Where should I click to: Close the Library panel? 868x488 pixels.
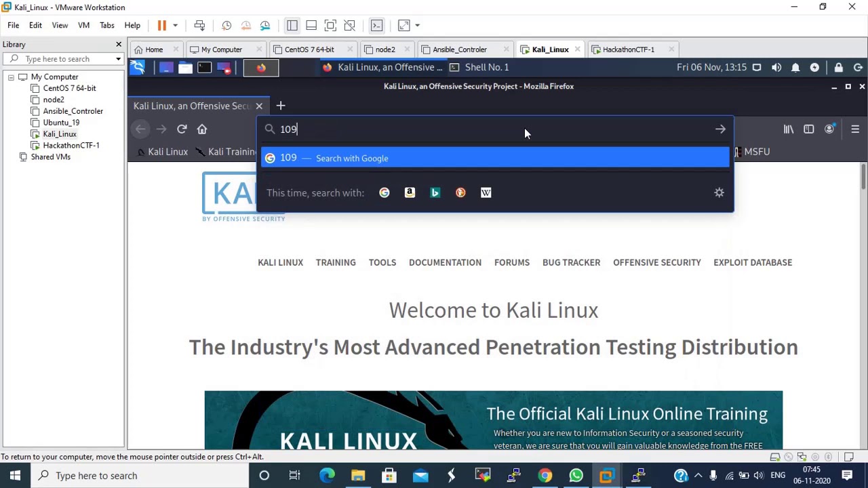pos(118,44)
